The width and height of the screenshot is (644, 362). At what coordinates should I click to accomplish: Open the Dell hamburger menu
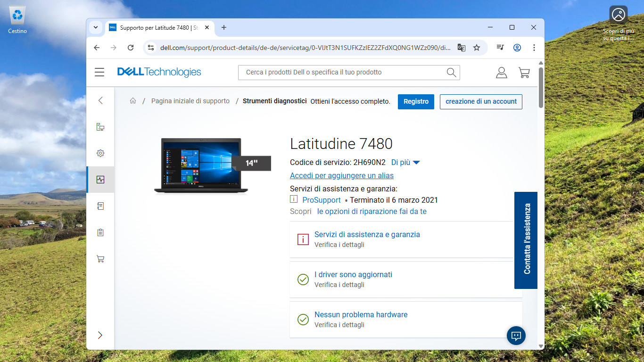tap(99, 72)
